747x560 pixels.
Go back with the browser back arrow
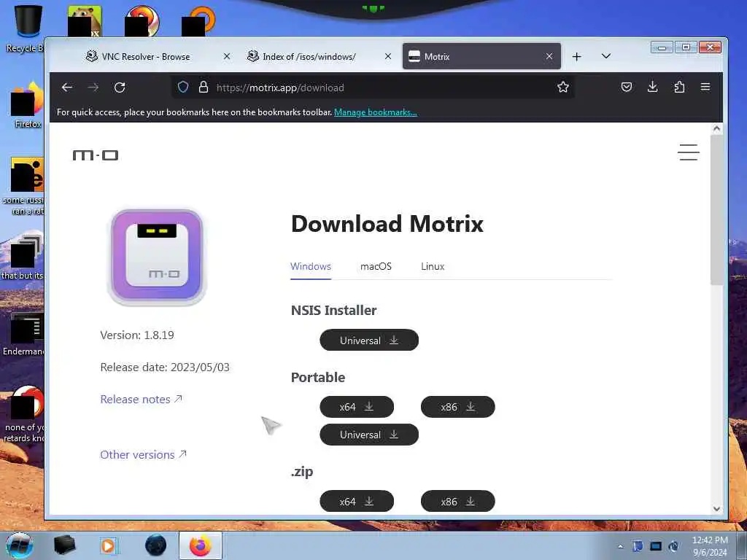click(67, 87)
